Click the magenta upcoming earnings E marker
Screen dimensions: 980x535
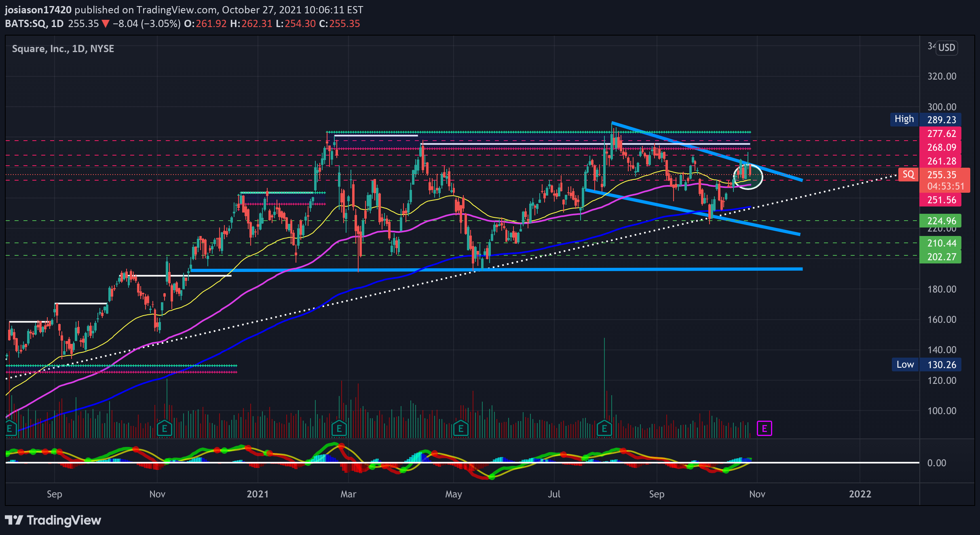pos(764,429)
